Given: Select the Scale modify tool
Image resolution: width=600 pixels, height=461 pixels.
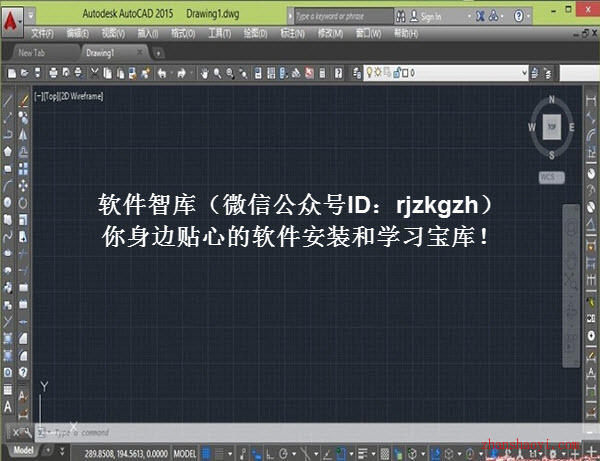Looking at the screenshot, I should [23, 220].
